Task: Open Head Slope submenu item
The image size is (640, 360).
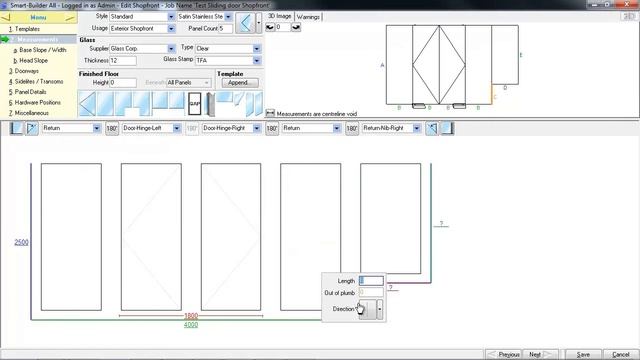Action: tap(31, 60)
